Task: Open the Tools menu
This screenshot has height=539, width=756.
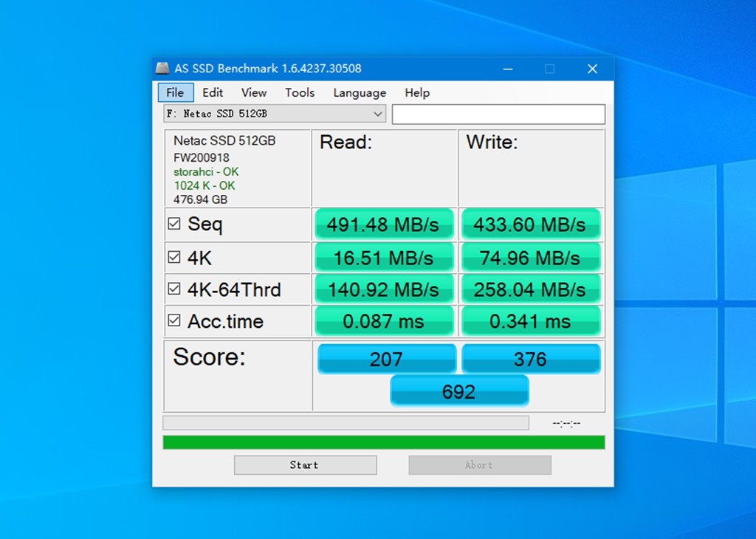Action: tap(300, 92)
